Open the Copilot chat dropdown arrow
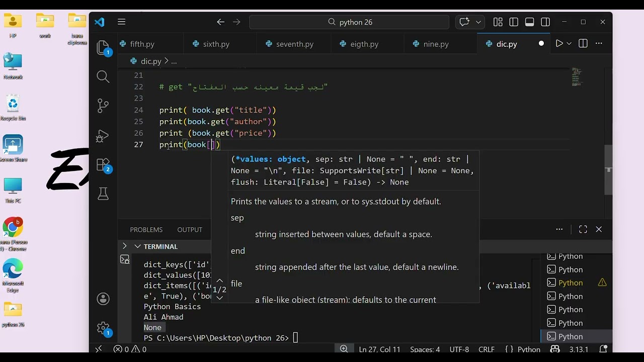The width and height of the screenshot is (644, 362). 478,22
